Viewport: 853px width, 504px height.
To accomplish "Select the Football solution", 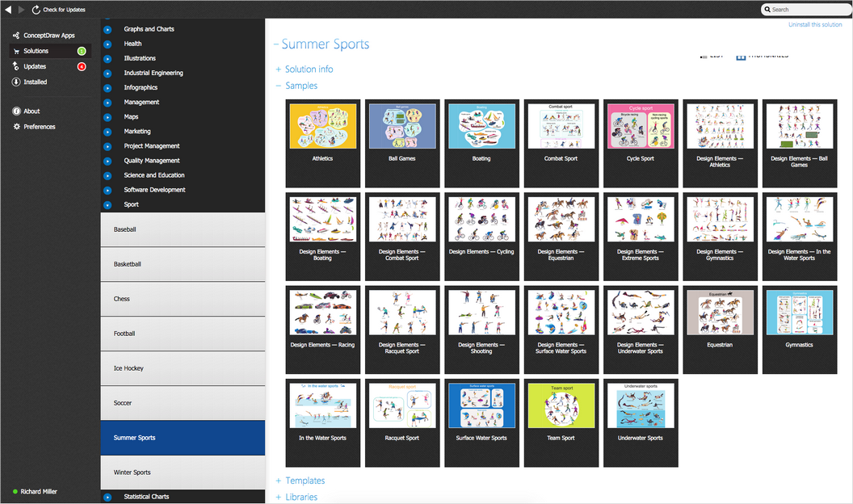I will click(183, 334).
